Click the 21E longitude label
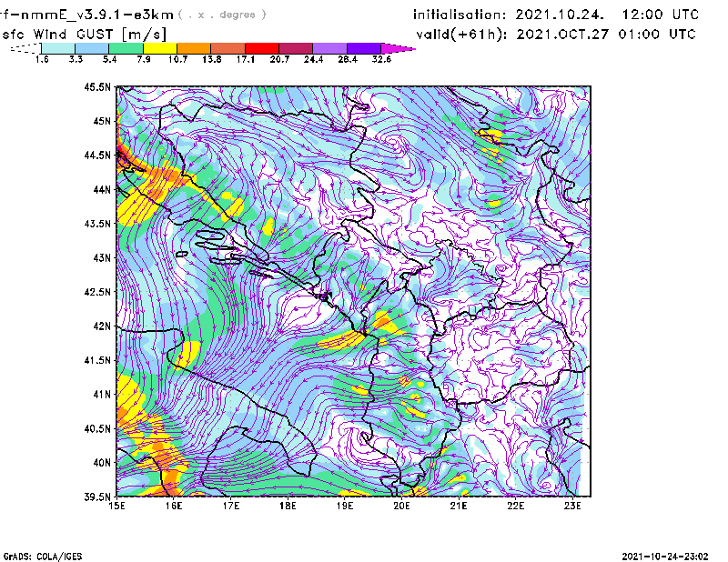This screenshot has width=728, height=562. coord(459,506)
